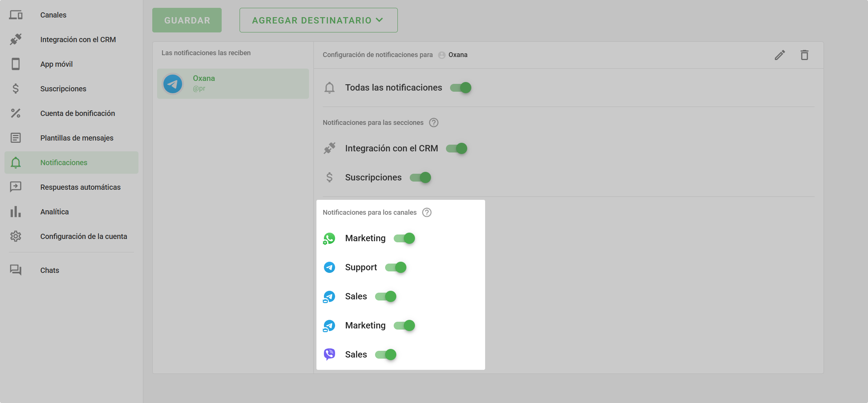The height and width of the screenshot is (403, 868).
Task: Disable the Support channel switch
Action: [396, 267]
